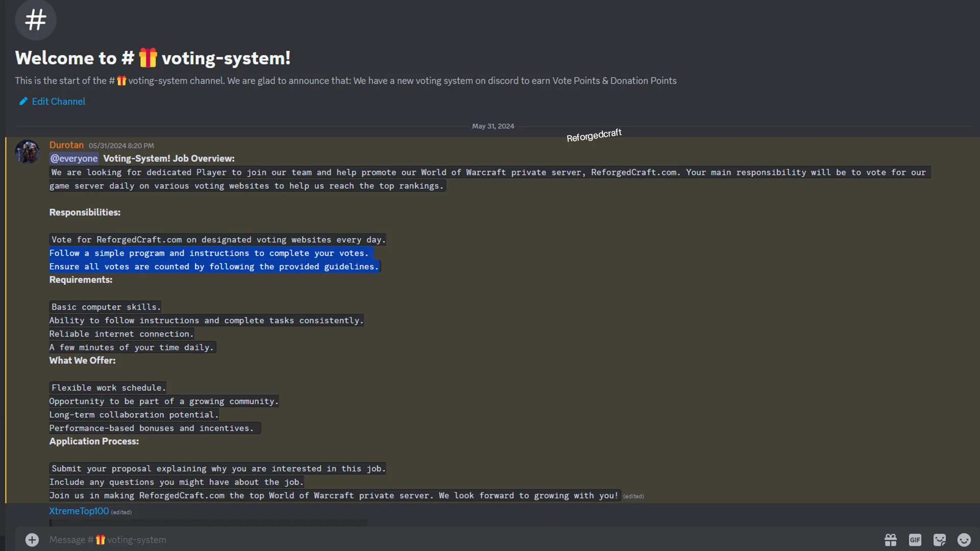Image resolution: width=980 pixels, height=551 pixels.
Task: Open the gift Nitro icon
Action: 891,540
